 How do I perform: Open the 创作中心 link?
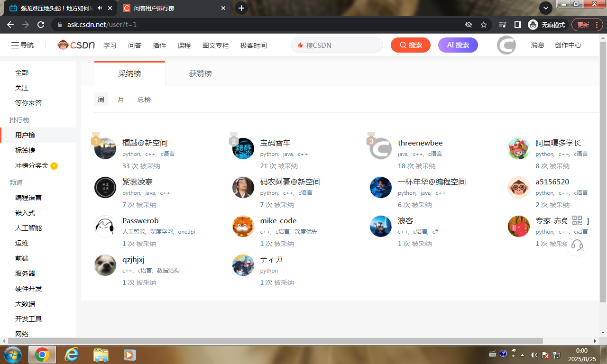click(x=568, y=45)
